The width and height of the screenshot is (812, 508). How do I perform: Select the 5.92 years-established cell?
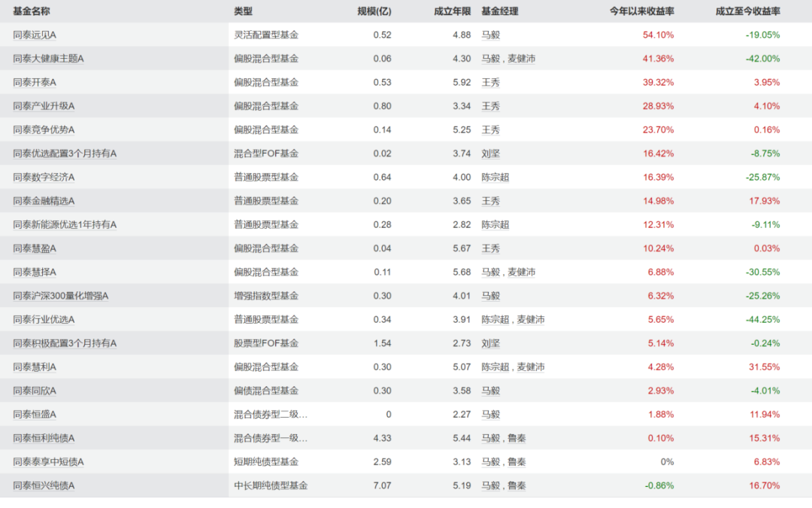pos(462,83)
